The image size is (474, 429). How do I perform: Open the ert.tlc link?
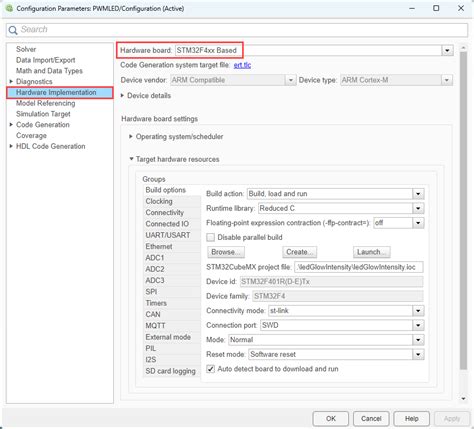pyautogui.click(x=242, y=65)
